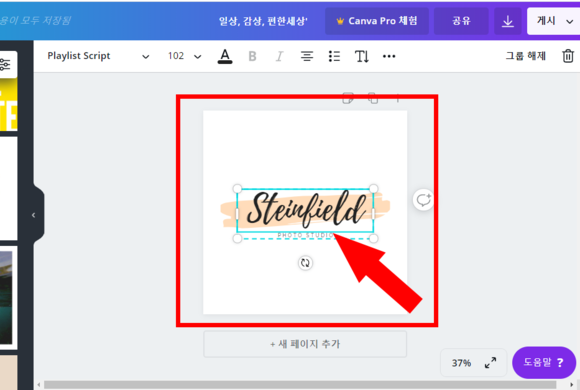Collapse the side panel with arrow
This screenshot has width=580, height=390.
pos(34,215)
